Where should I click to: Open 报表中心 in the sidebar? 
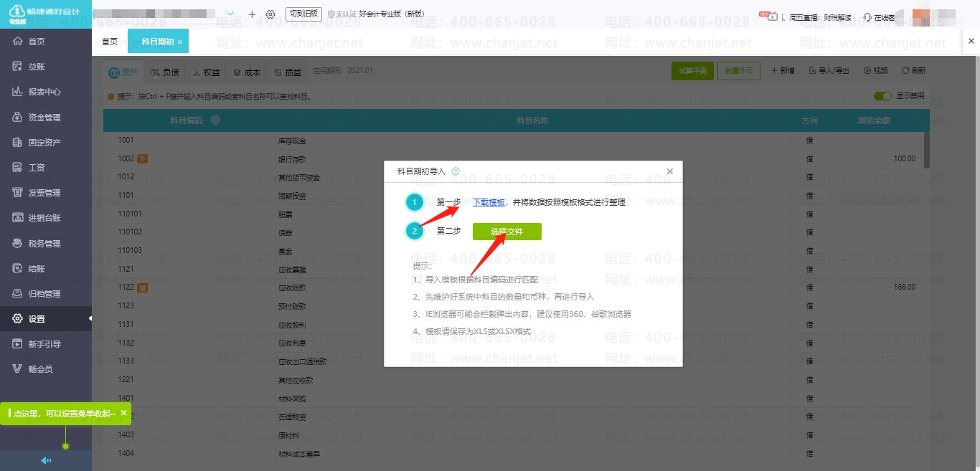pos(44,92)
